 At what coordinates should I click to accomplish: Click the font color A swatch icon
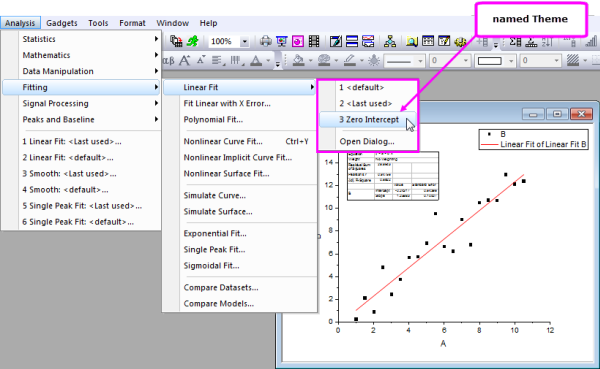point(256,60)
